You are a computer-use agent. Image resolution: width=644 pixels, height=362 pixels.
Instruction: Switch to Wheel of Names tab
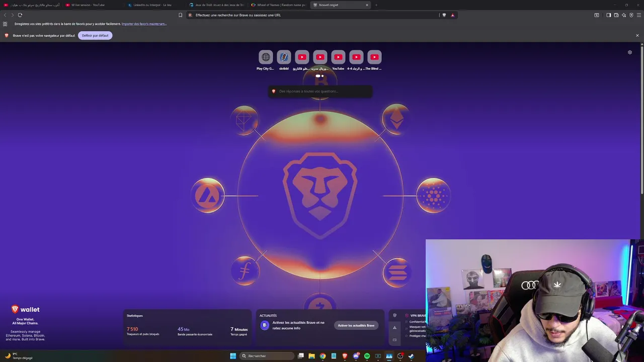point(278,5)
